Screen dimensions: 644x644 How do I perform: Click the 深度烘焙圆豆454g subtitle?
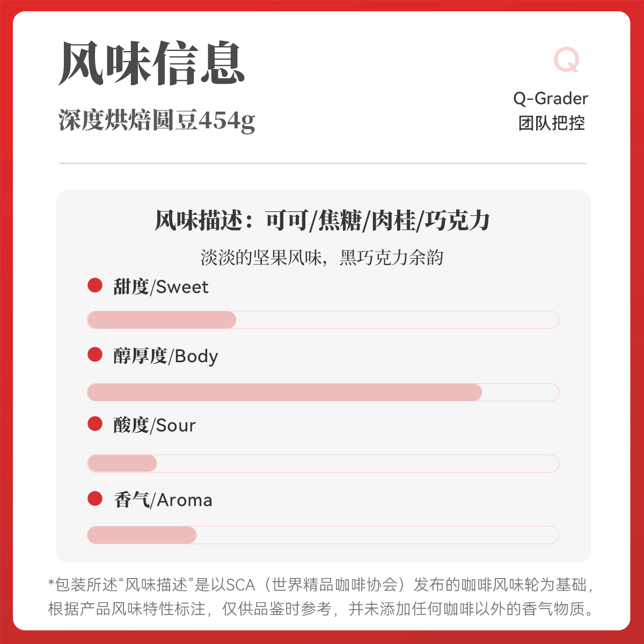(x=157, y=121)
